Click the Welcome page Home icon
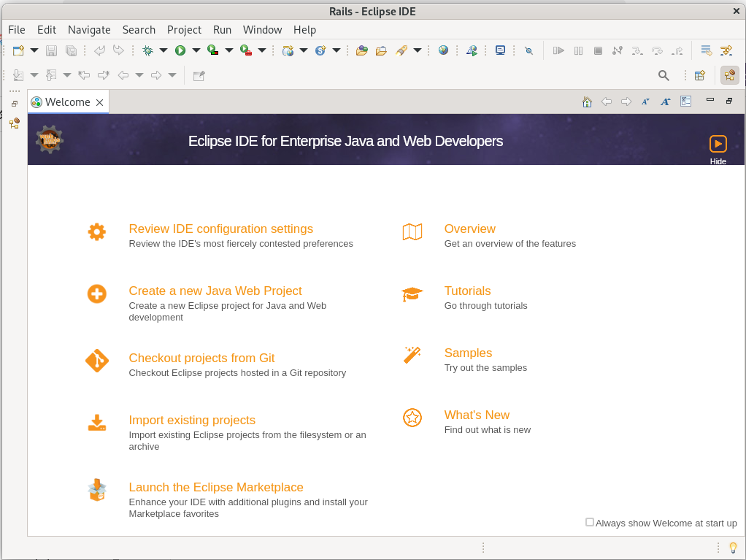Screen dimensions: 746x560 click(587, 101)
